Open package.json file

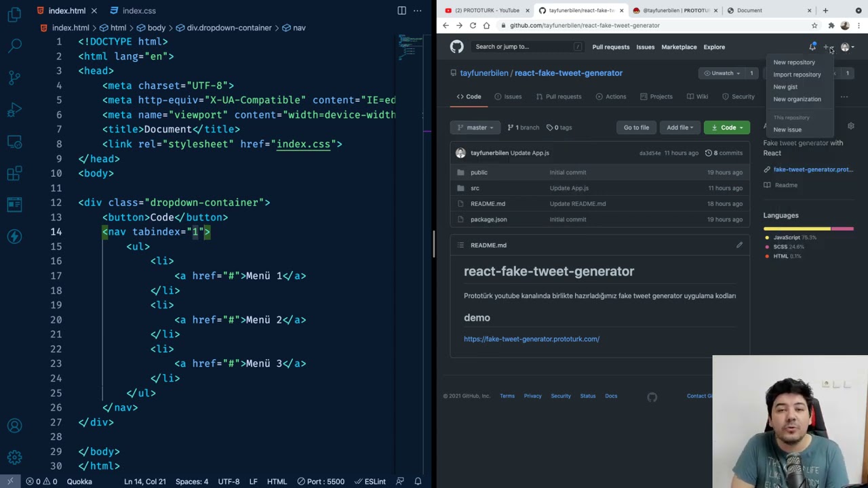488,219
